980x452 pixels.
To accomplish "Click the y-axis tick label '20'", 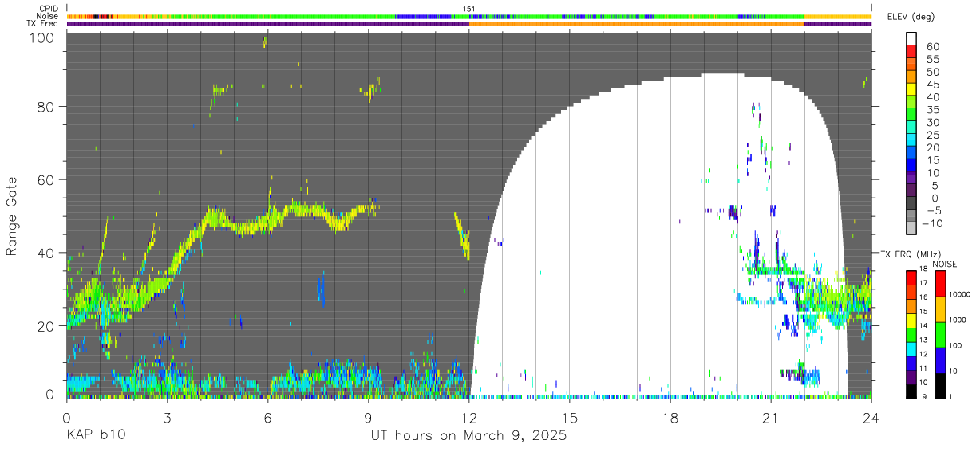I will (x=45, y=326).
